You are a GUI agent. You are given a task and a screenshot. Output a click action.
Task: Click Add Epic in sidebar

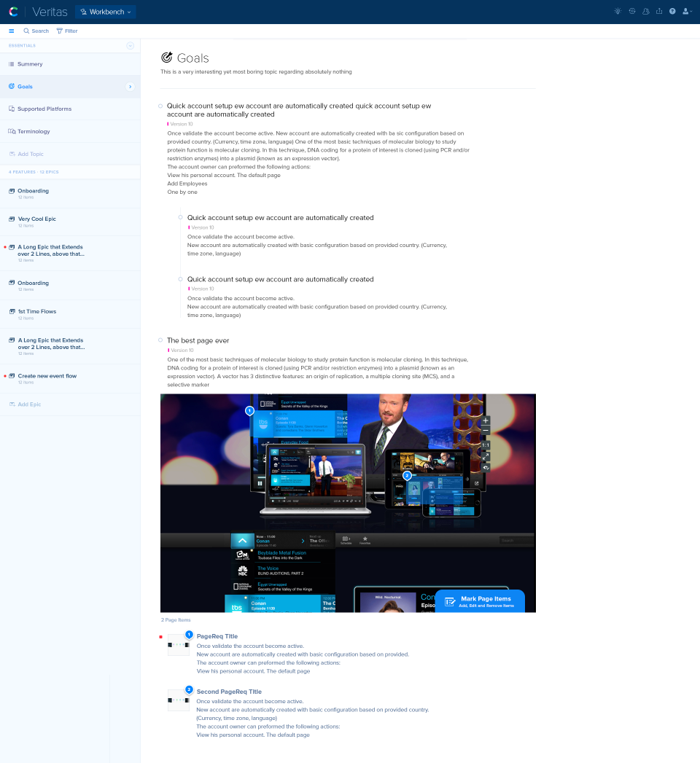tap(29, 404)
